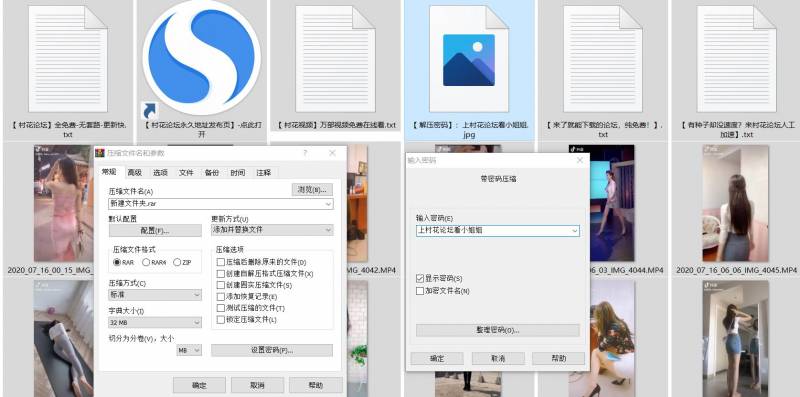
Task: Enable 压缩后删除原来的文件 checkbox
Action: (x=220, y=262)
